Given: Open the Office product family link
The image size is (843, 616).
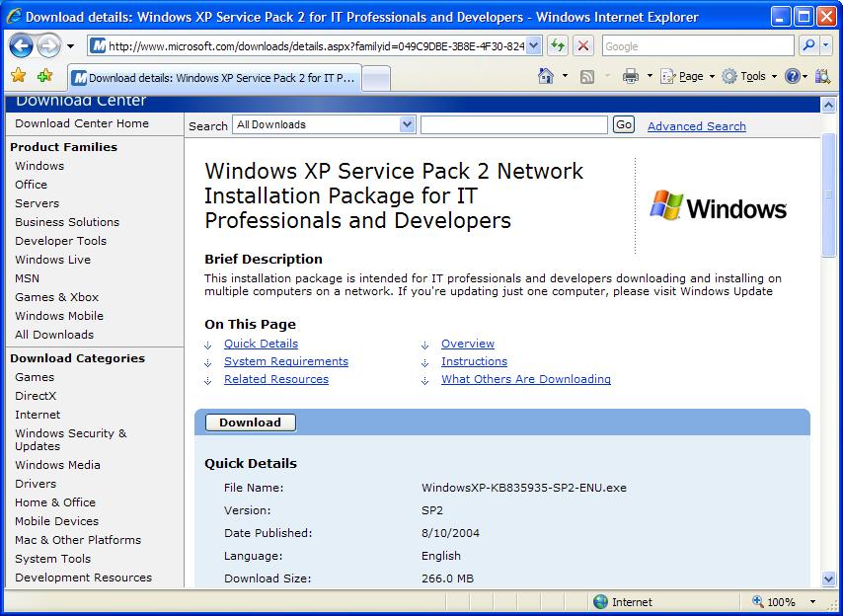Looking at the screenshot, I should pos(32,185).
